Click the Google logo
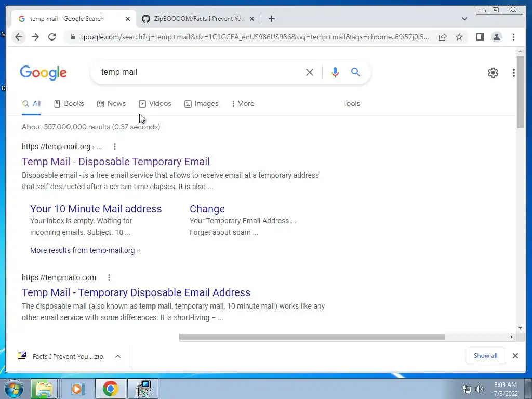 (x=44, y=73)
